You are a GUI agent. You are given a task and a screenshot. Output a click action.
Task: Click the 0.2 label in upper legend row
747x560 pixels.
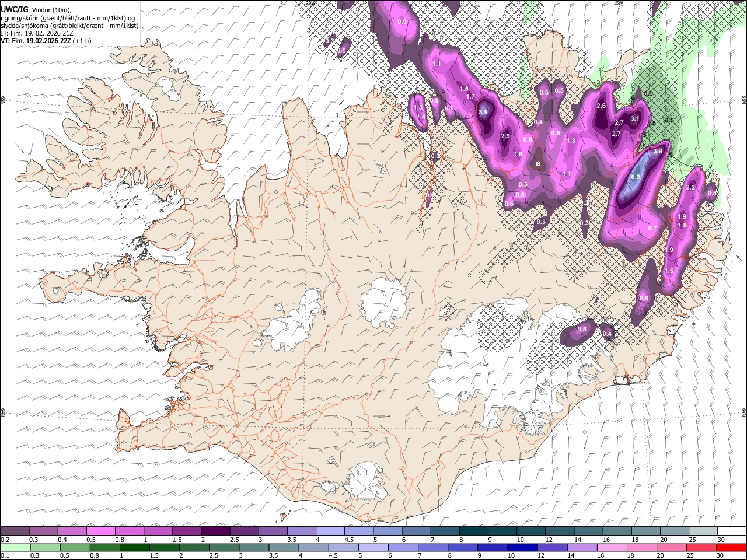pos(4,539)
